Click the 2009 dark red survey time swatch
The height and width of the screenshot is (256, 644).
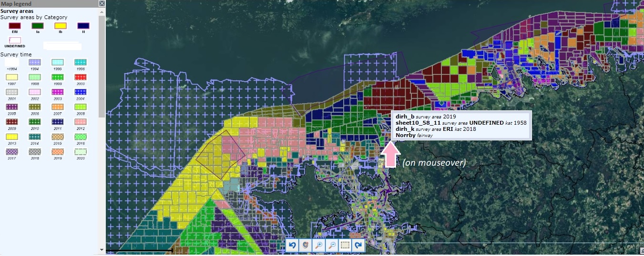pos(11,121)
